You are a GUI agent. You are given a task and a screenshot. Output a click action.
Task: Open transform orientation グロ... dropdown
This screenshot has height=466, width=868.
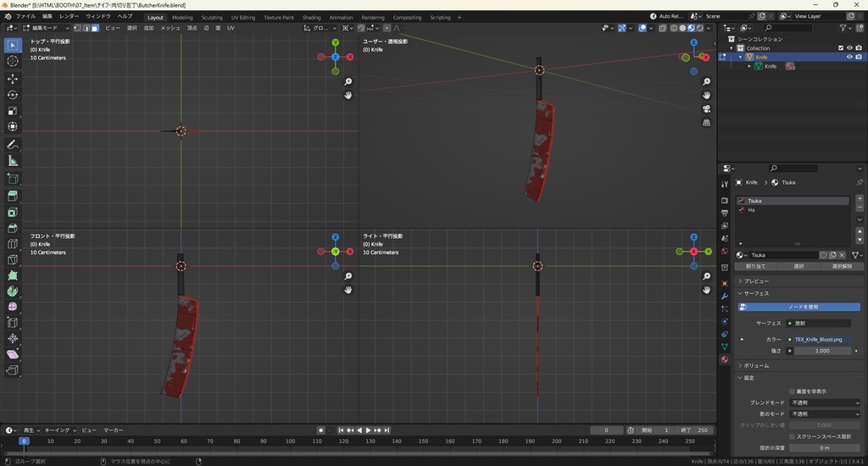320,28
